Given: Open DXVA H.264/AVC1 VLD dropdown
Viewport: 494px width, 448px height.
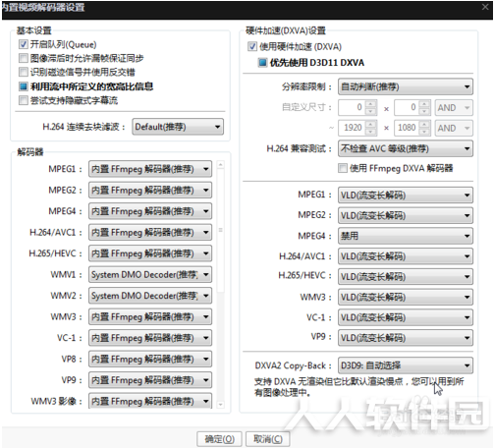Looking at the screenshot, I should [x=406, y=256].
